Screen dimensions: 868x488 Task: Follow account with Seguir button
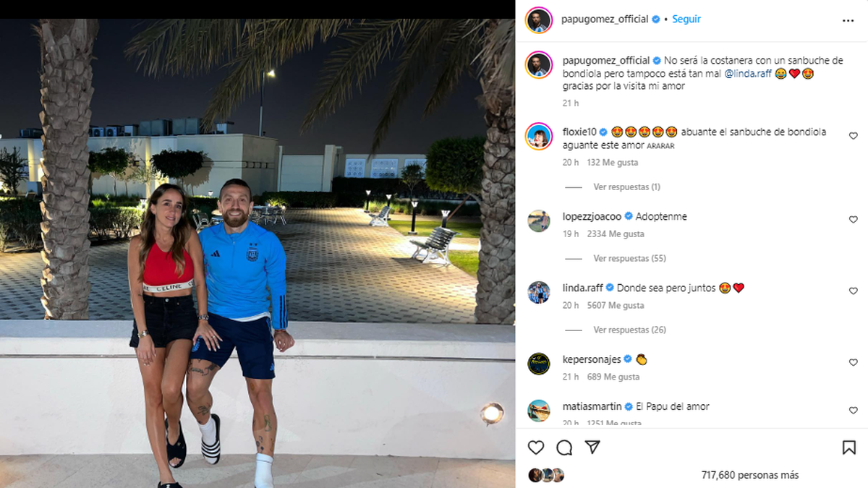pyautogui.click(x=686, y=20)
